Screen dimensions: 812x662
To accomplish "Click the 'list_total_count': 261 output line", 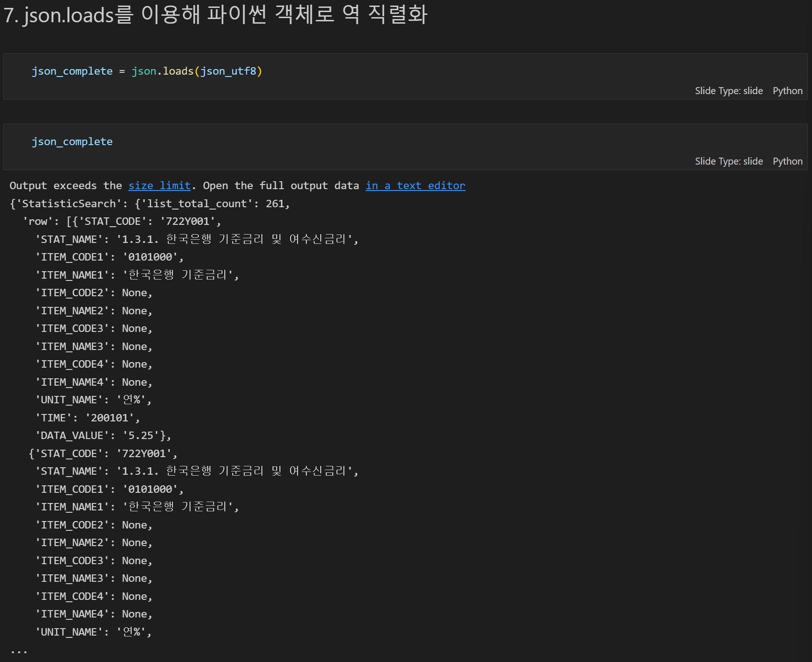I will (150, 204).
